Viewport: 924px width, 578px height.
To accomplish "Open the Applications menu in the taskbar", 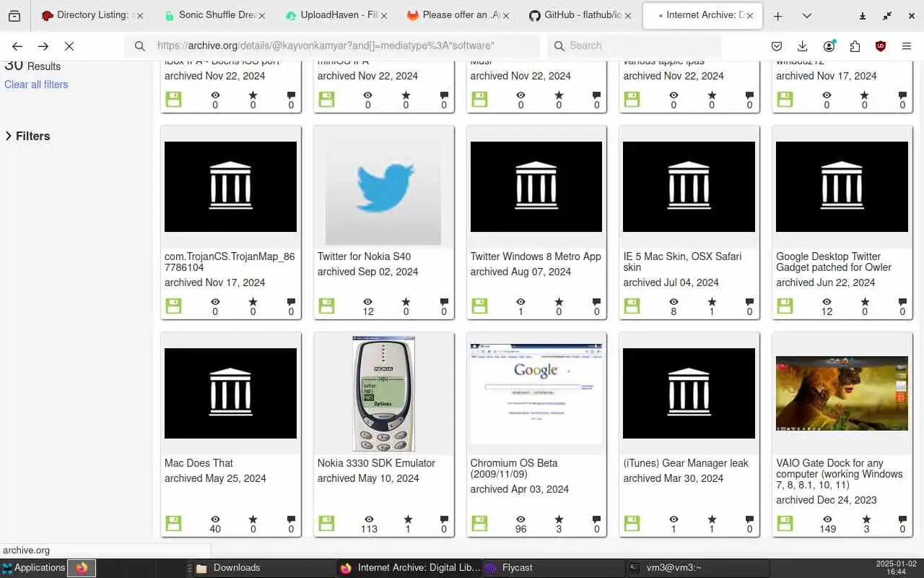I will point(33,568).
